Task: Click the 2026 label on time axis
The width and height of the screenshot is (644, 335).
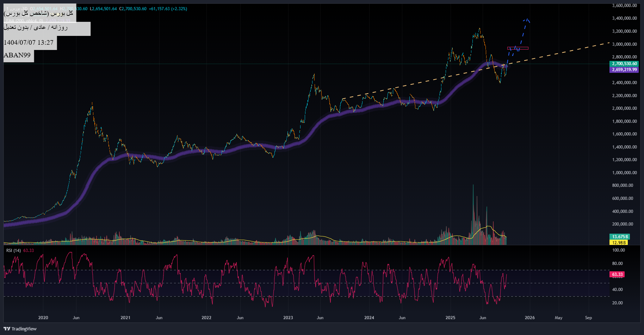Action: click(x=530, y=318)
